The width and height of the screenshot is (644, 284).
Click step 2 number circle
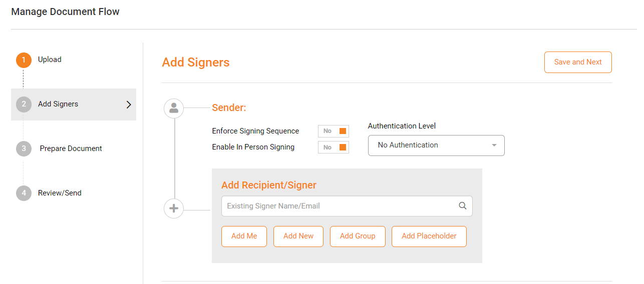[24, 104]
